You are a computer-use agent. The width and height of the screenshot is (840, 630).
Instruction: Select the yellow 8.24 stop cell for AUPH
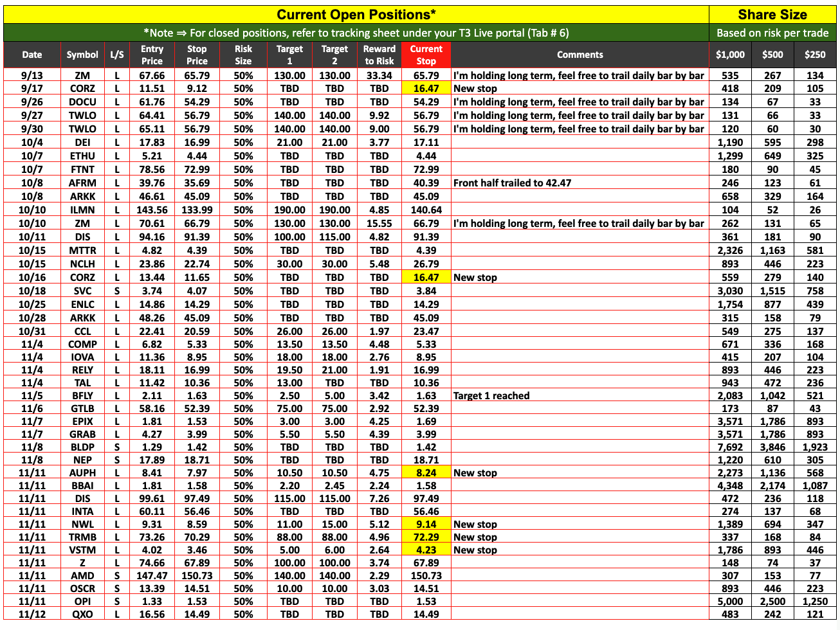[426, 473]
